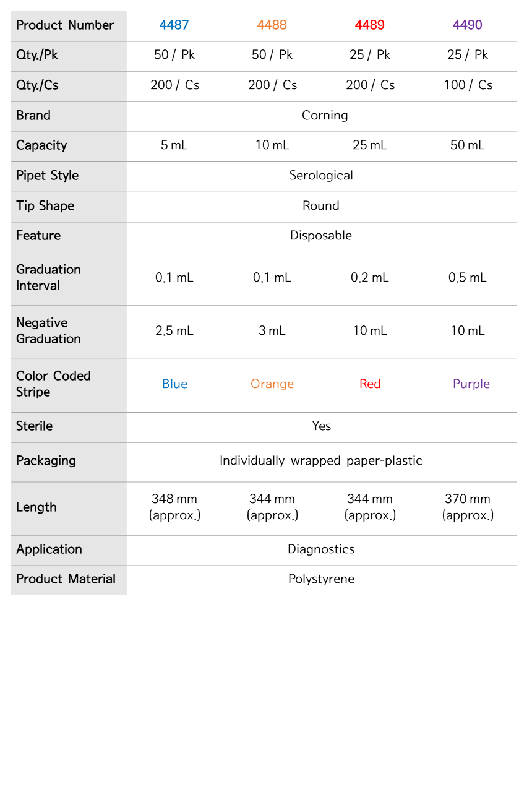Select the orange 4488 product number
Screen dimensions: 532x792
click(272, 25)
